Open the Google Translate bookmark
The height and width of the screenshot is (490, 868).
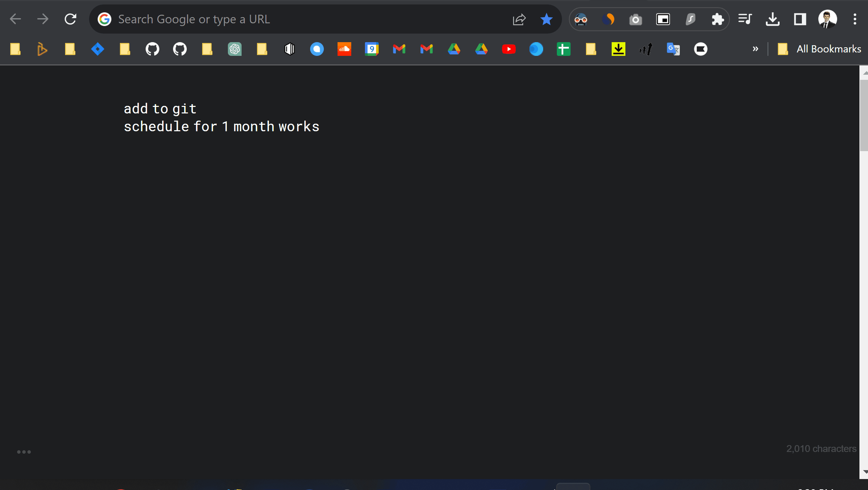pos(673,49)
